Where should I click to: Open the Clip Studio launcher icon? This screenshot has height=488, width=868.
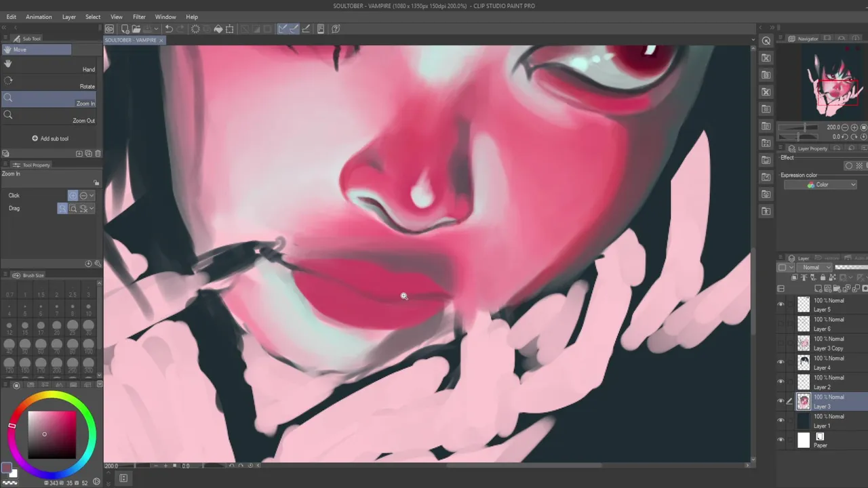click(x=109, y=28)
